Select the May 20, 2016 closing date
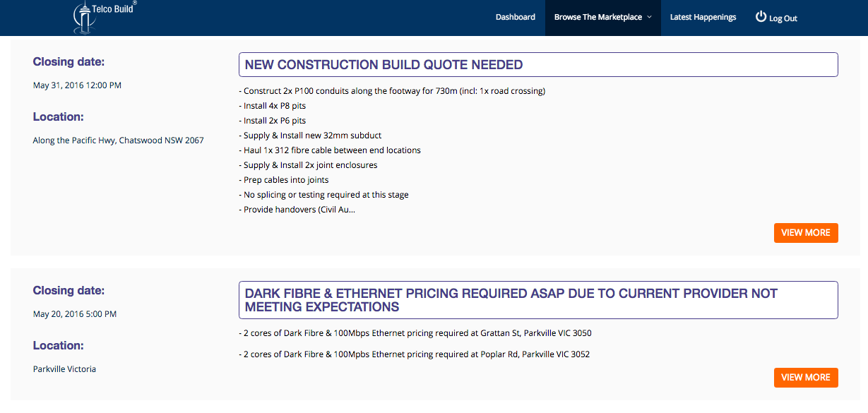Image resolution: width=868 pixels, height=413 pixels. pyautogui.click(x=75, y=314)
